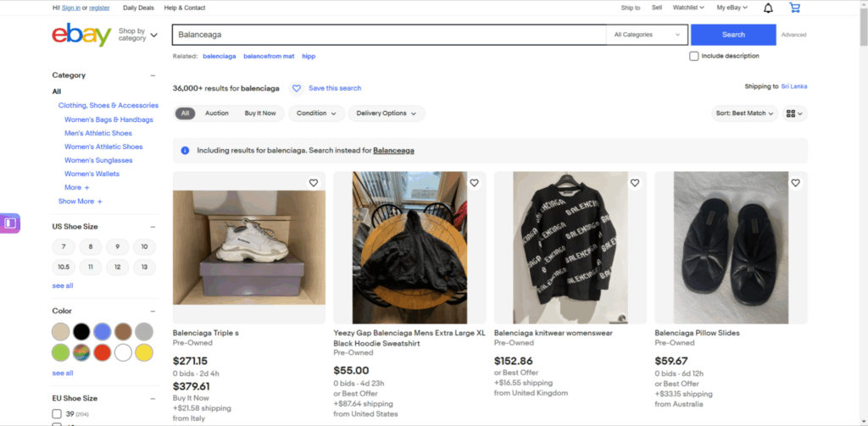Open Help & Contact page
Viewport: 868px width, 426px height.
[184, 8]
